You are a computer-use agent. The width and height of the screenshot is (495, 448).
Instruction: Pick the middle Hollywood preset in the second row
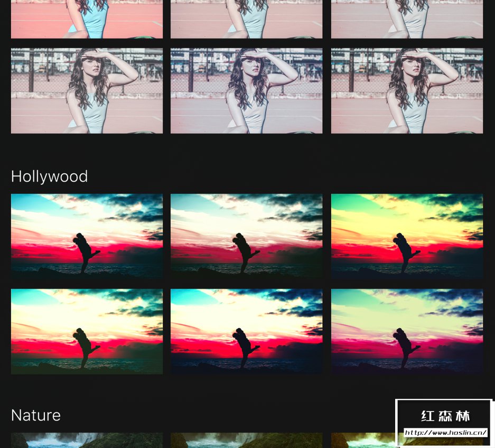pyautogui.click(x=247, y=331)
